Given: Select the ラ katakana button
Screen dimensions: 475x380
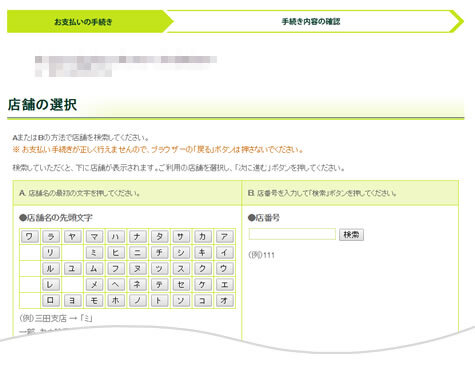Looking at the screenshot, I should tap(51, 237).
